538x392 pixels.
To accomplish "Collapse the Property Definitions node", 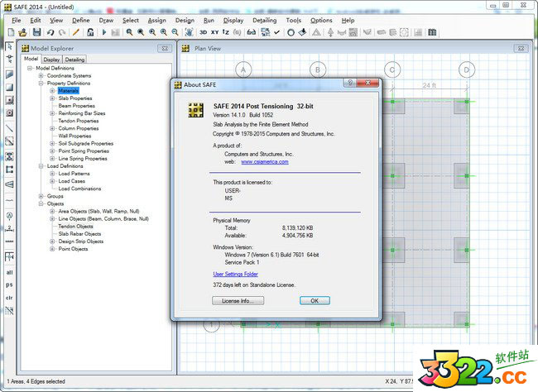I will 41,84.
